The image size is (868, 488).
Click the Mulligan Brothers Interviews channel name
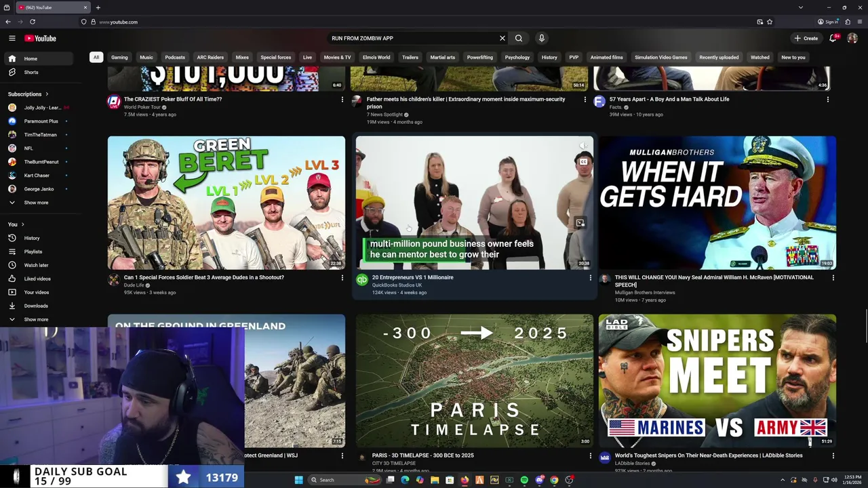644,293
